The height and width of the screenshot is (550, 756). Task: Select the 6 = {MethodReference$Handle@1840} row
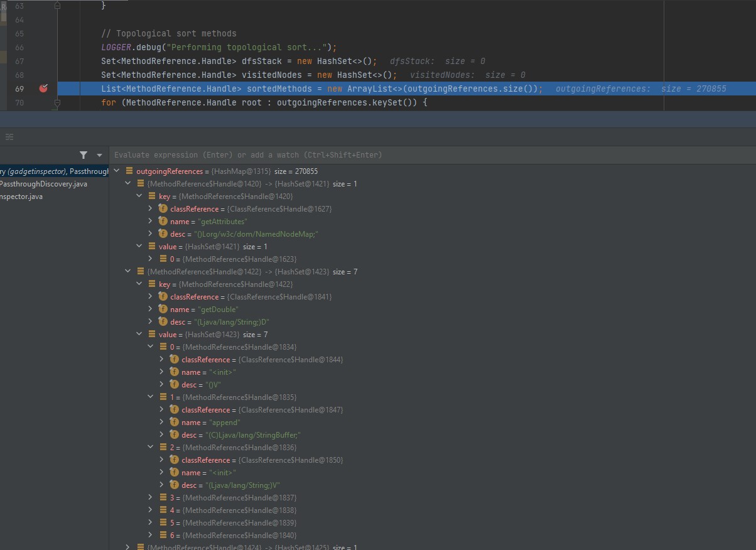click(433, 535)
